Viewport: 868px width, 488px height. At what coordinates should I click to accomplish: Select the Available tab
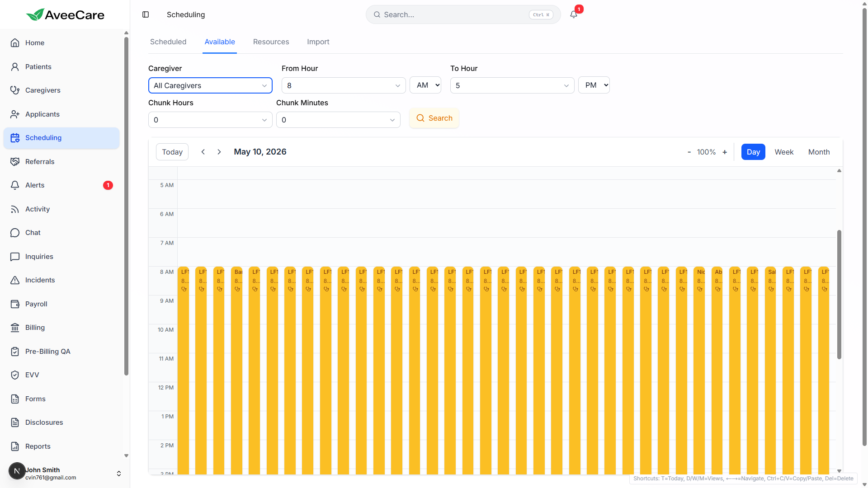click(220, 42)
